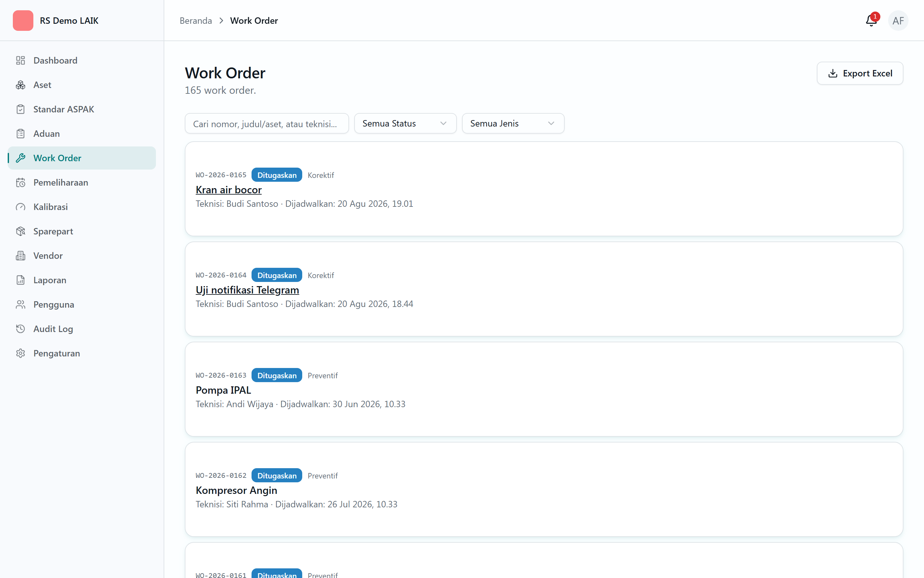The height and width of the screenshot is (578, 924).
Task: Click the Beranda breadcrumb link
Action: tap(195, 21)
